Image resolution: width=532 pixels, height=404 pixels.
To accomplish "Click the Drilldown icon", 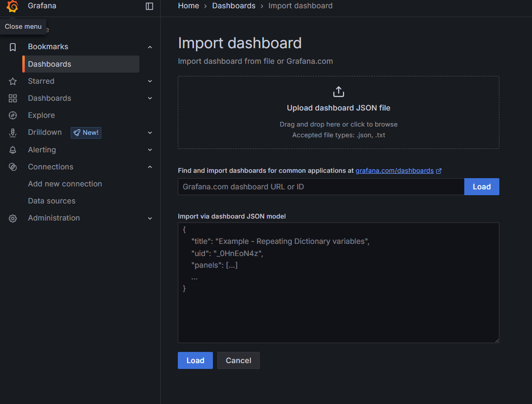I will [13, 132].
